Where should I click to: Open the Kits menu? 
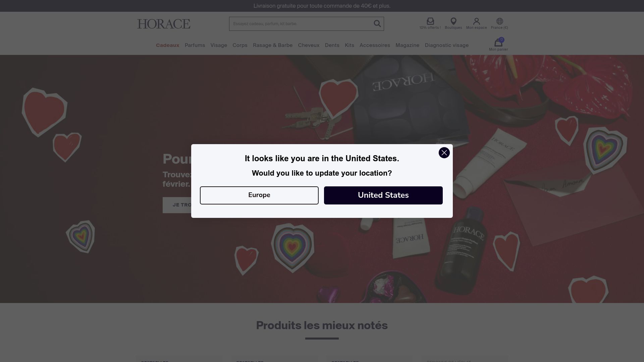350,45
